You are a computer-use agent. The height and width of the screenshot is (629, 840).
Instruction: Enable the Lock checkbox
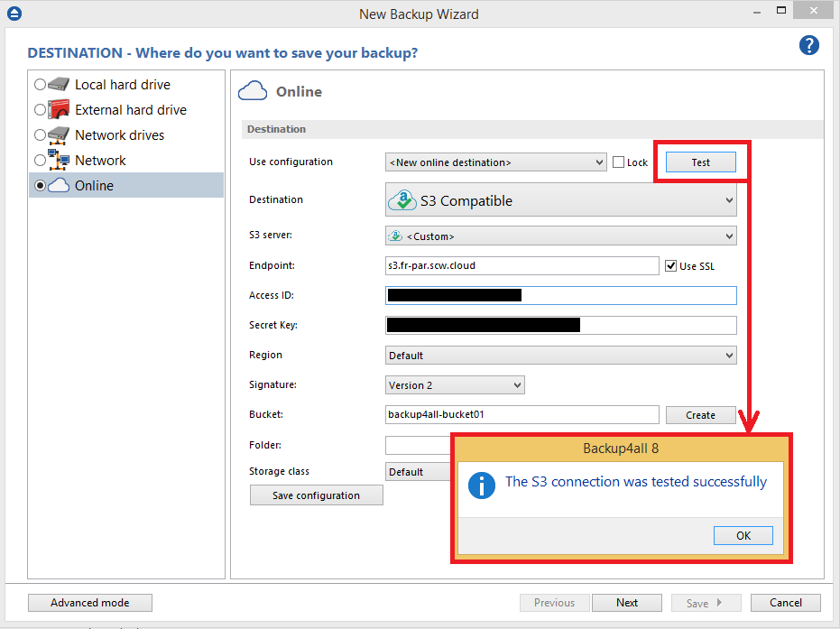618,162
